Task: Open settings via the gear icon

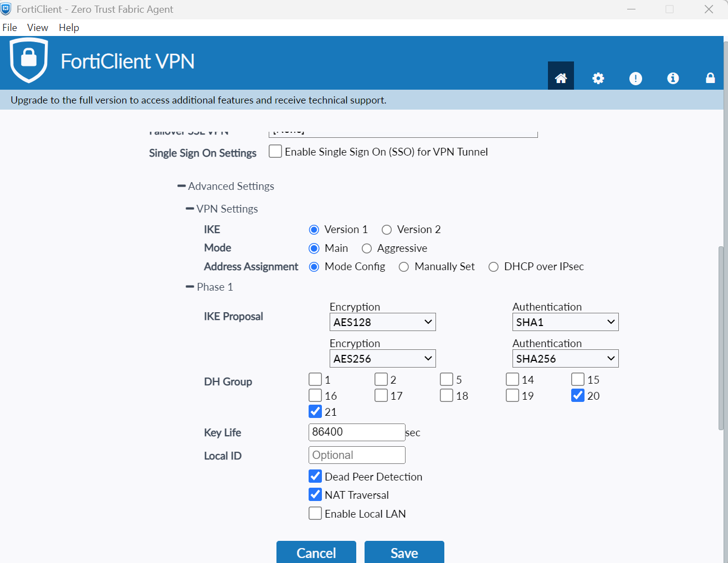Action: point(598,78)
